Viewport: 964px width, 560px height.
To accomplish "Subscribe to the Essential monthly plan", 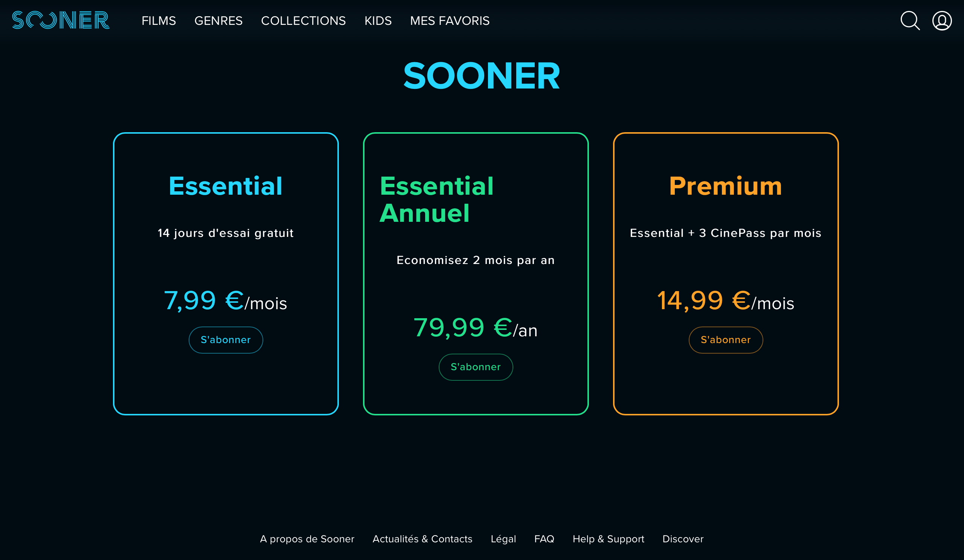I will coord(226,340).
